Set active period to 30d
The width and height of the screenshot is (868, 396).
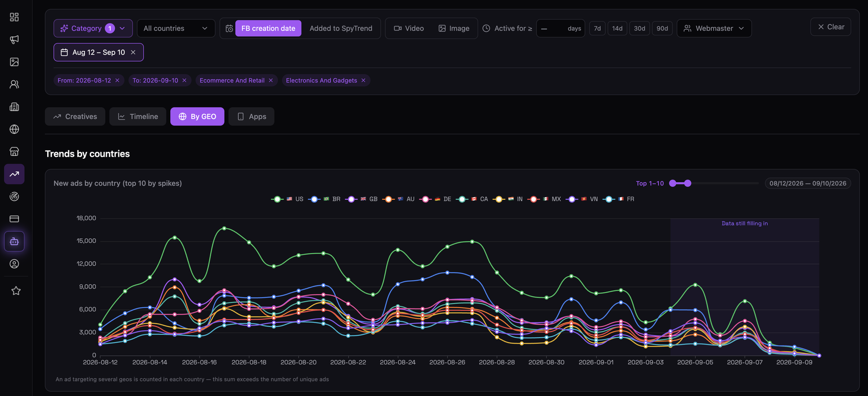tap(639, 28)
